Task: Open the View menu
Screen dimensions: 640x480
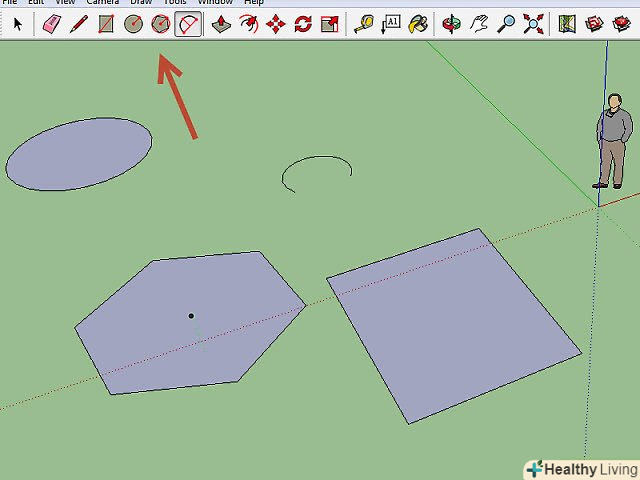Action: coord(65,2)
